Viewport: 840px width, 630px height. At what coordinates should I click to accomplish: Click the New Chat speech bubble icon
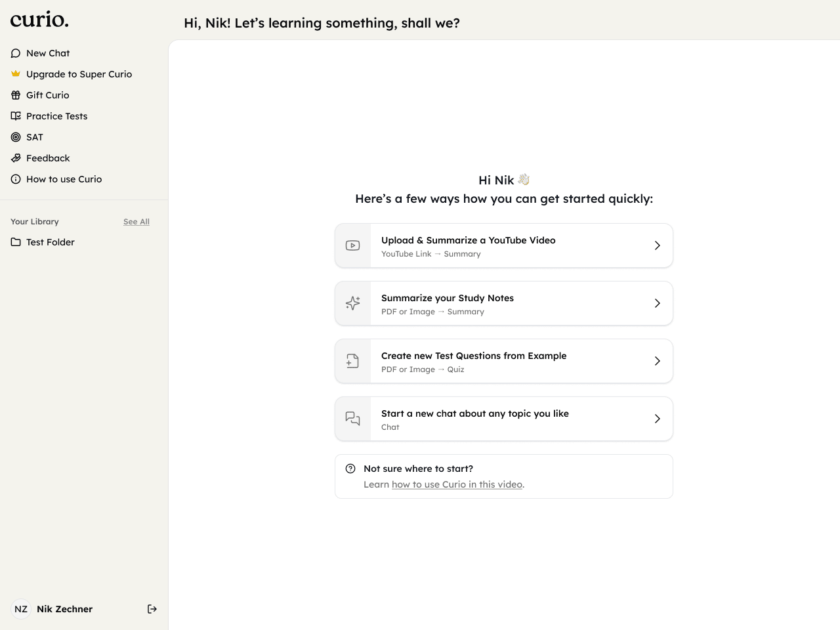[x=16, y=53]
